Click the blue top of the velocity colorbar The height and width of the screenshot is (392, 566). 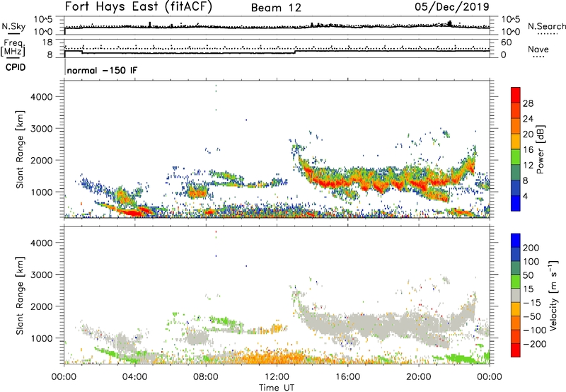pyautogui.click(x=516, y=241)
